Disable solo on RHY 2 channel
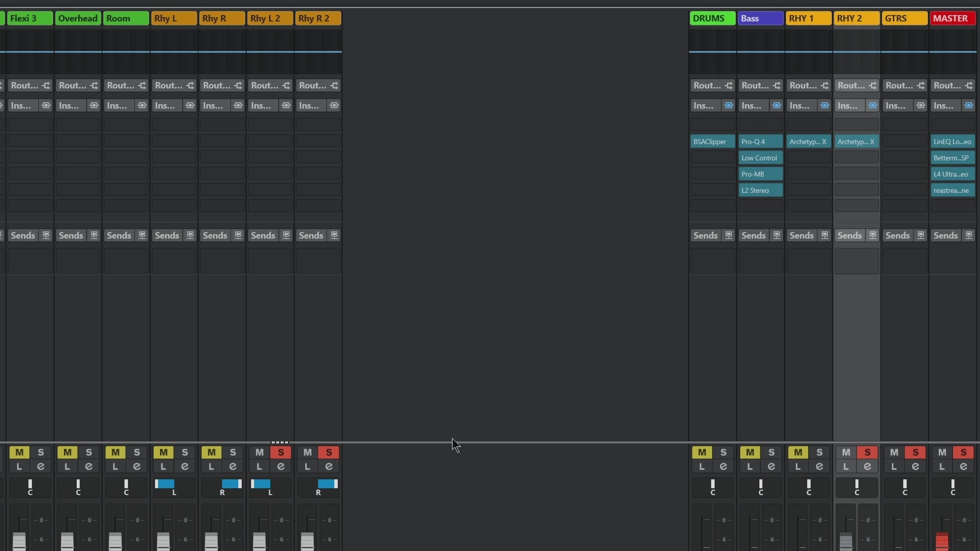Screen dimensions: 980x551 867,453
